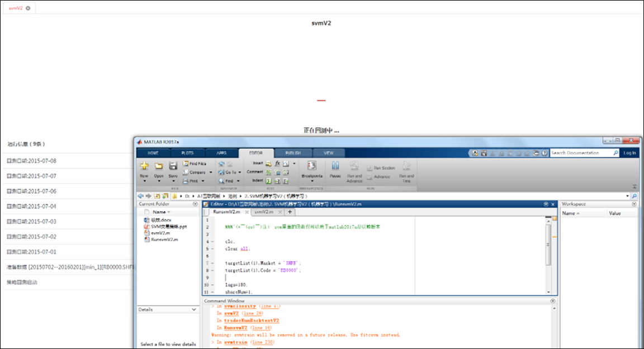Screen dimensions: 644x349
Task: Open the Go To dropdown
Action: pos(240,173)
